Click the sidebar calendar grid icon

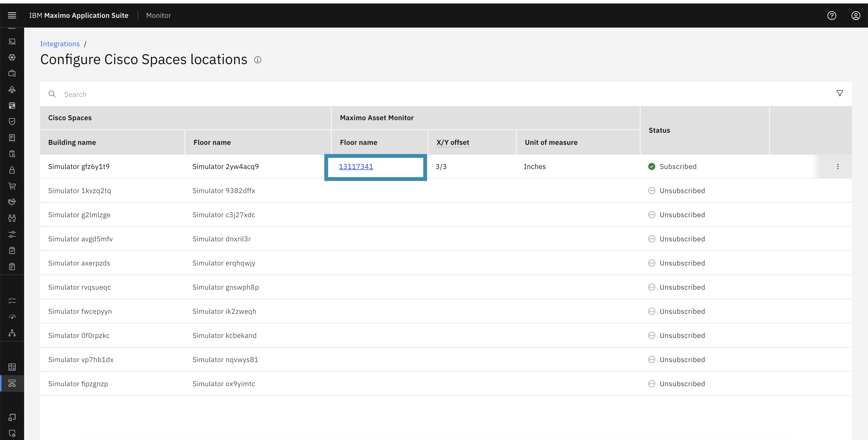(12, 105)
